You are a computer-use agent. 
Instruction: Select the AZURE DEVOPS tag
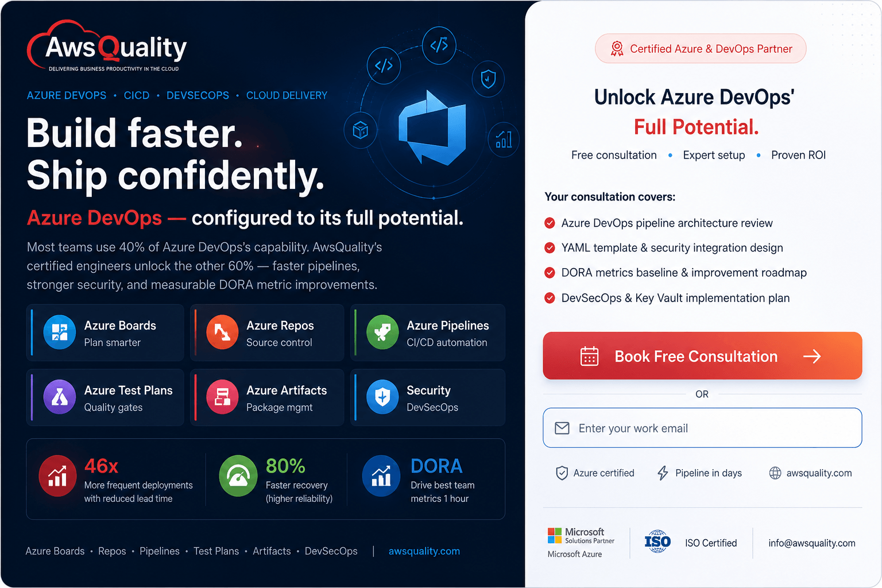coord(67,95)
